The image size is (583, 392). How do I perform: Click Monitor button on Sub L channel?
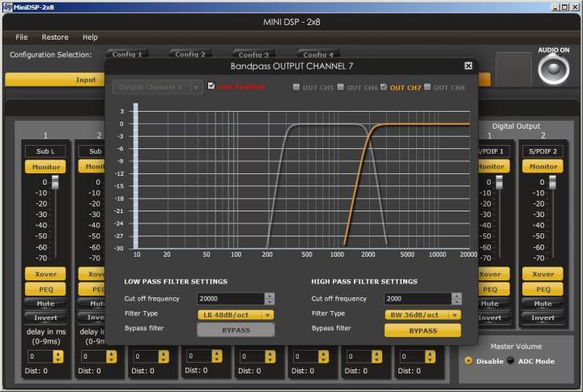pos(45,167)
